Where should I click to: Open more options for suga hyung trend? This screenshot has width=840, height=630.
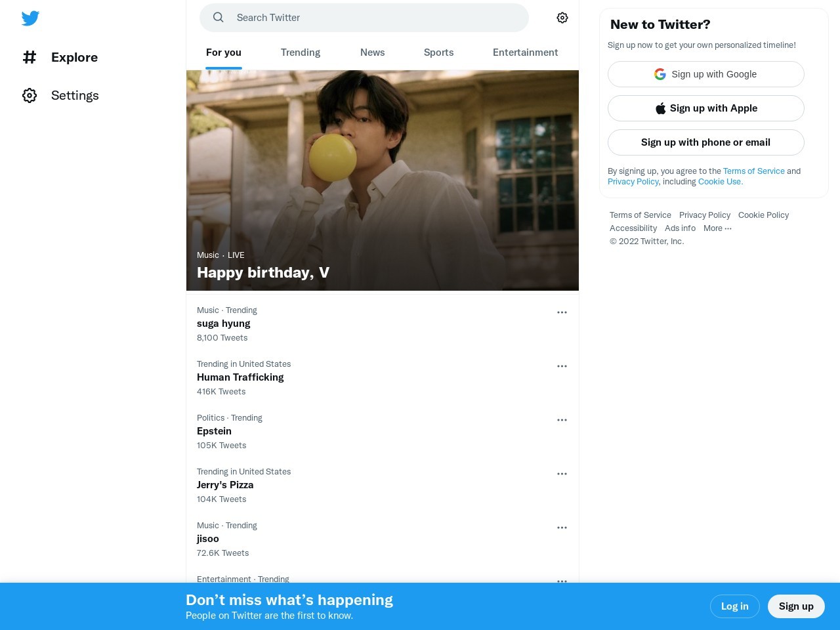tap(562, 312)
